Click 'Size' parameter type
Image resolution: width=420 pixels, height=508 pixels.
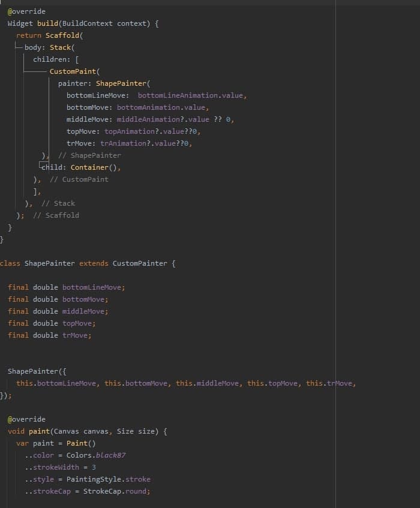click(x=125, y=431)
